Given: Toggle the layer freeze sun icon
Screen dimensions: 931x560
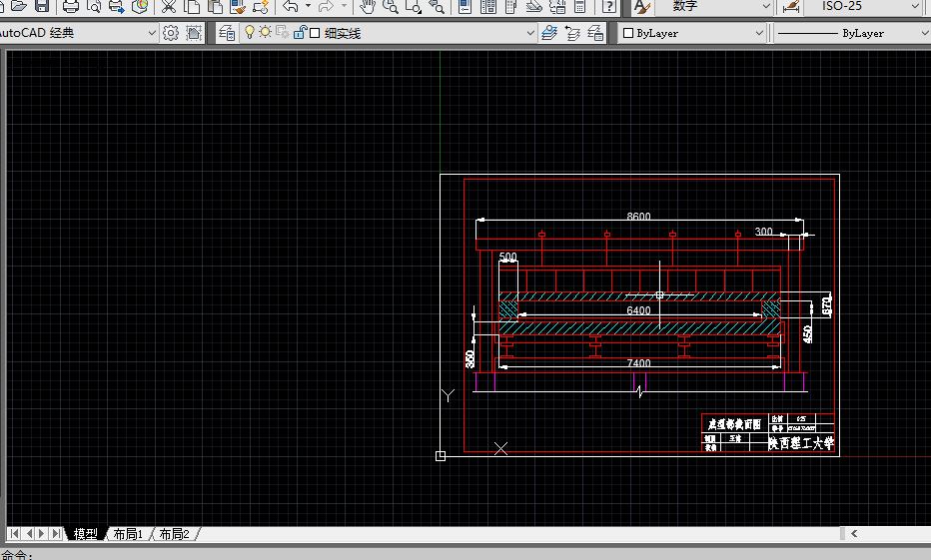Looking at the screenshot, I should [266, 33].
